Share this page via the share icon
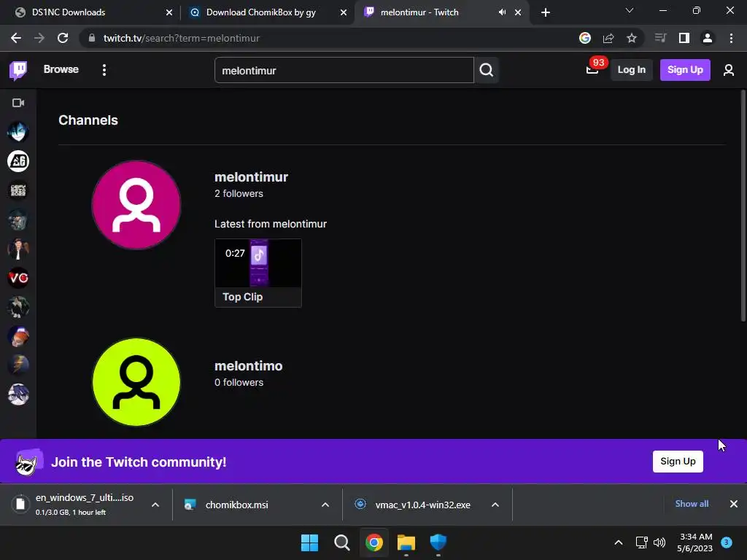 pos(608,38)
